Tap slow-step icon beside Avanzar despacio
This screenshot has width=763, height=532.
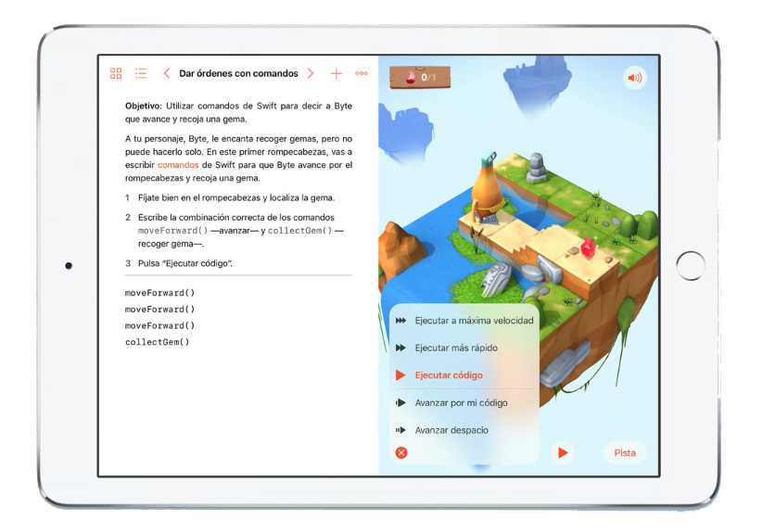(401, 430)
